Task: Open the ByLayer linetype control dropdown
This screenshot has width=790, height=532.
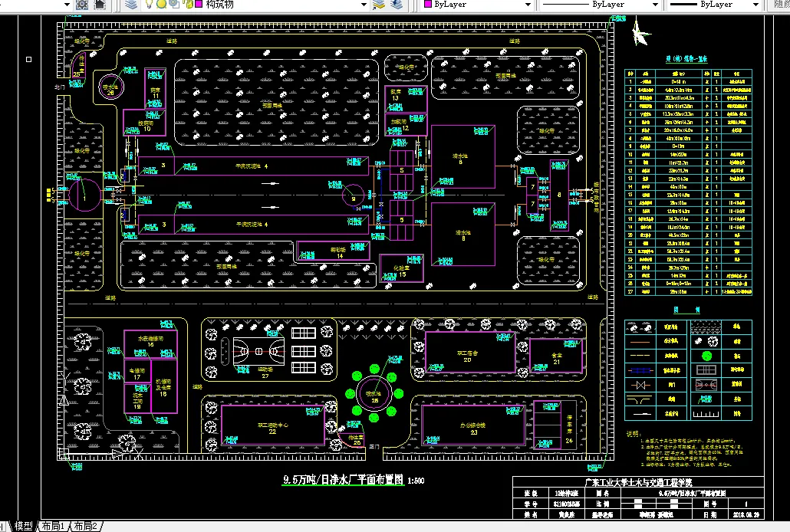Action: pyautogui.click(x=655, y=5)
